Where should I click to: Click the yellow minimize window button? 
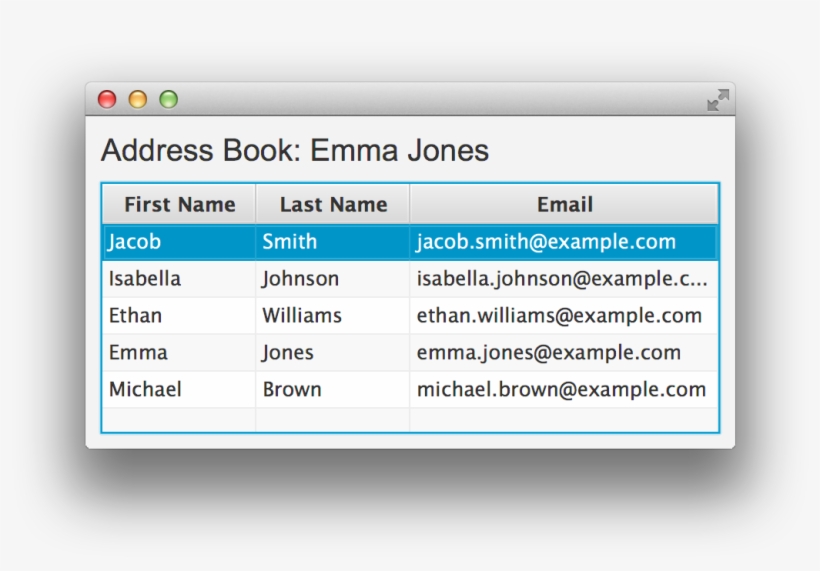tap(138, 99)
